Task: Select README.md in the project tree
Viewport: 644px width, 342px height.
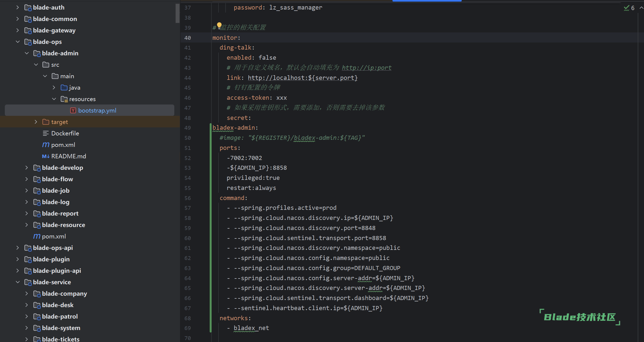Action: pos(68,156)
